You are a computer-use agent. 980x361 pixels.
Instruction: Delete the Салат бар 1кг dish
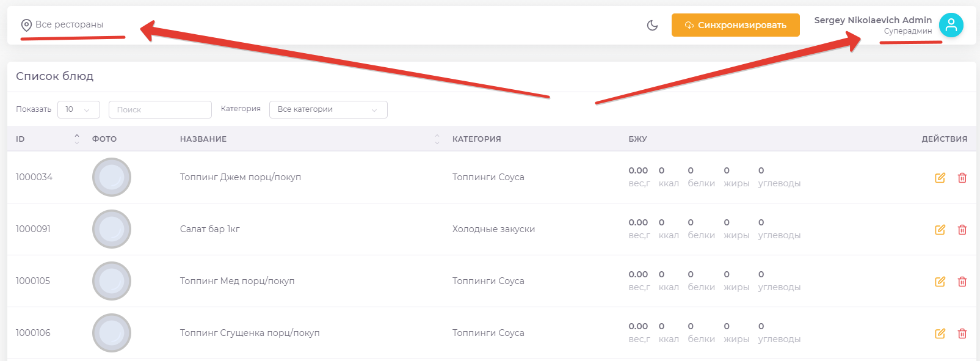[x=962, y=230]
